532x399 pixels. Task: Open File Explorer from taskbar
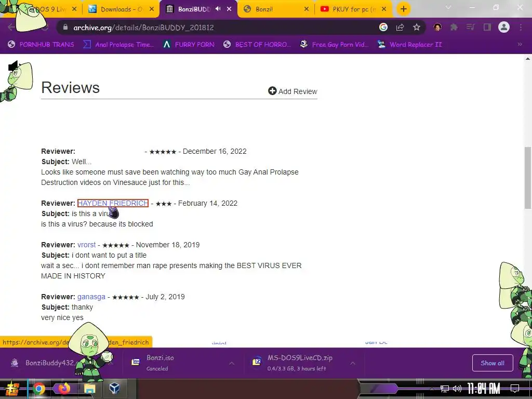(x=89, y=389)
